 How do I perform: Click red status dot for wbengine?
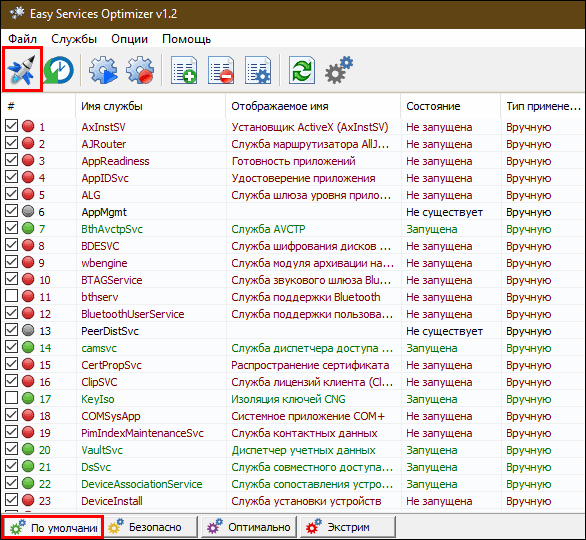tap(28, 262)
